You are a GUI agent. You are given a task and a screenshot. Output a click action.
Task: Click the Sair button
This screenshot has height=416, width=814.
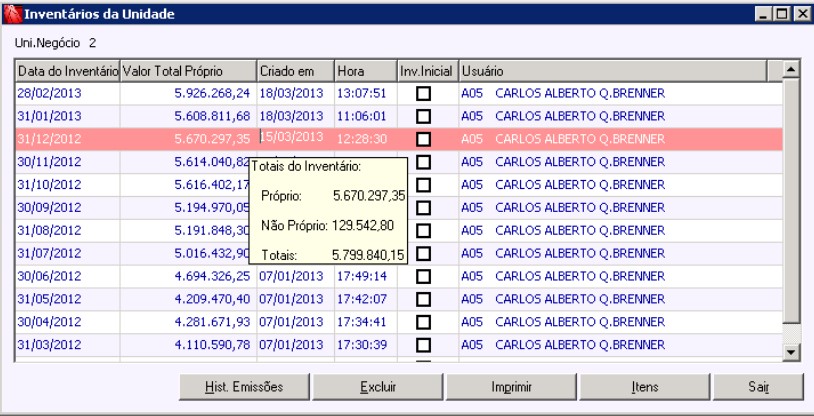point(758,387)
